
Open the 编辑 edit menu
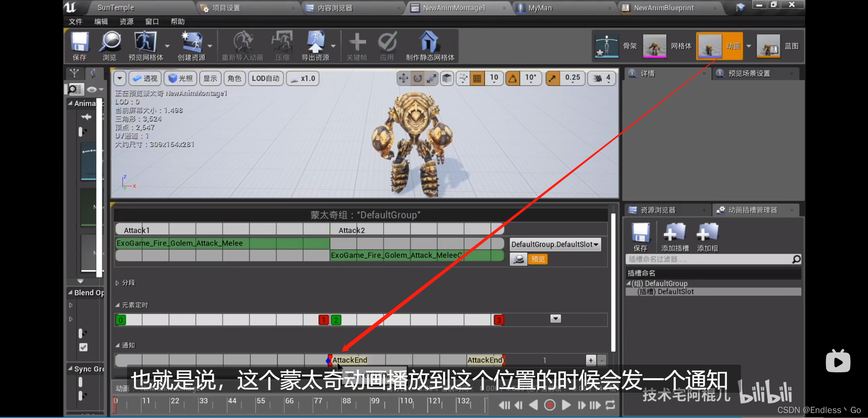(x=101, y=22)
